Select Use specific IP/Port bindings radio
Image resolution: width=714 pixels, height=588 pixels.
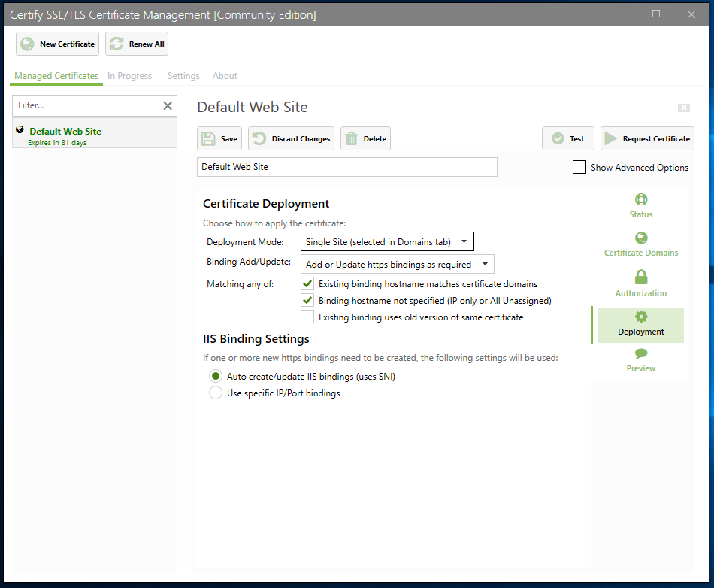click(216, 393)
